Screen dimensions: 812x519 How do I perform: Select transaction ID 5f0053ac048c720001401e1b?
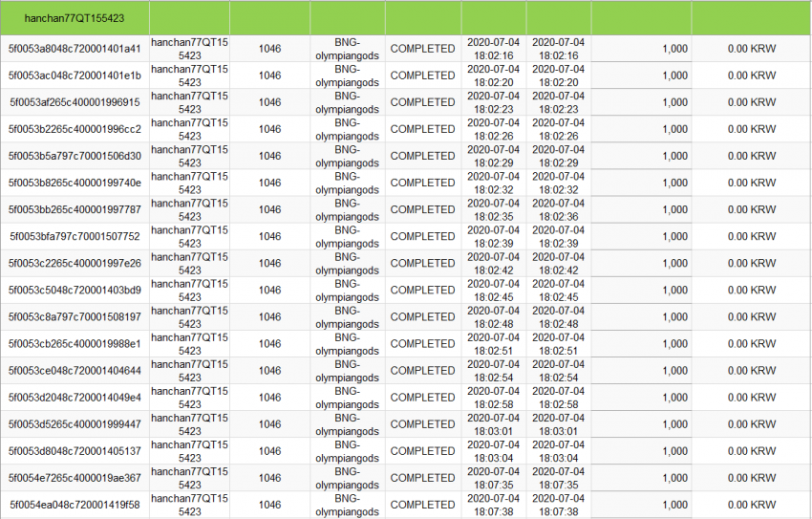point(75,76)
